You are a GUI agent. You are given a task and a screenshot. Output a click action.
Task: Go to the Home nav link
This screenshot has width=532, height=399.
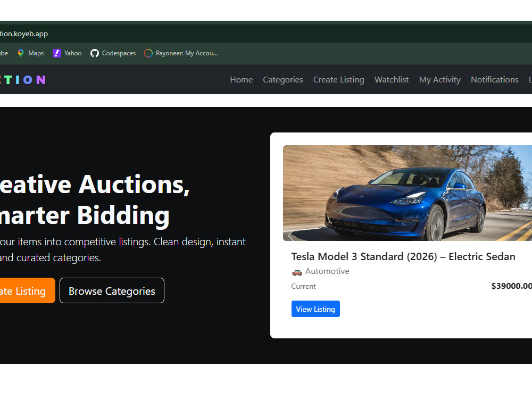click(x=241, y=80)
